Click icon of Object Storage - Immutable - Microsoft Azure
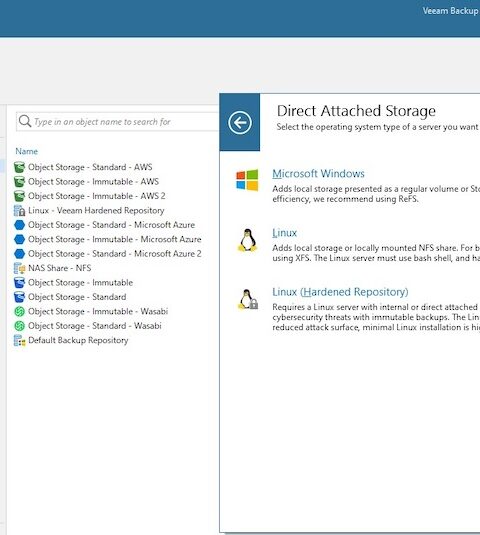 pos(19,239)
